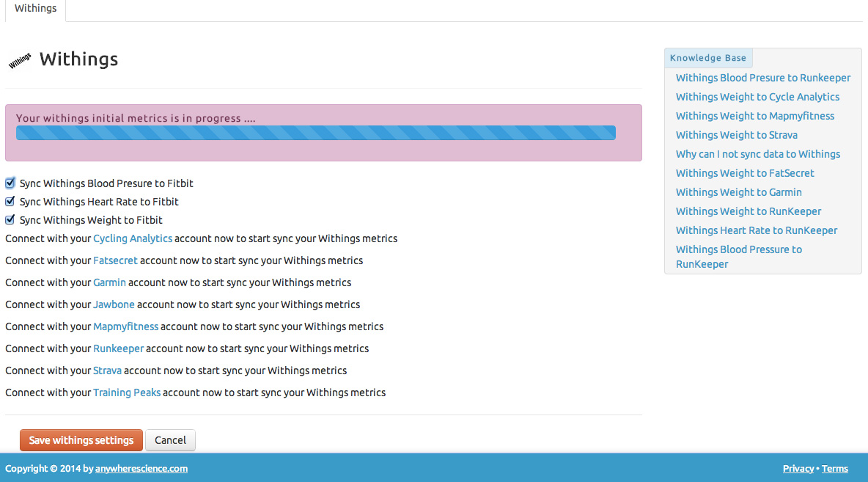This screenshot has height=482, width=868.
Task: Open Withings Weight to Cycle Analytics article
Action: click(757, 97)
